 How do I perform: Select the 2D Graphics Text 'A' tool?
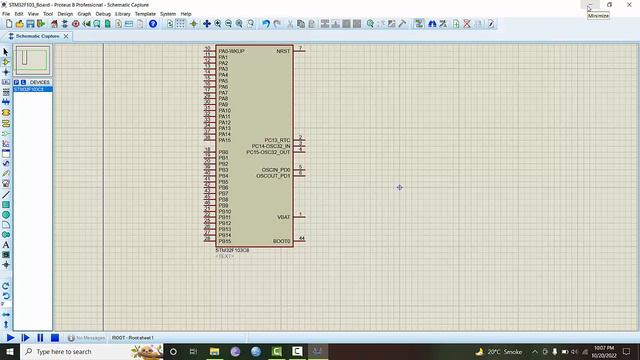click(6, 245)
